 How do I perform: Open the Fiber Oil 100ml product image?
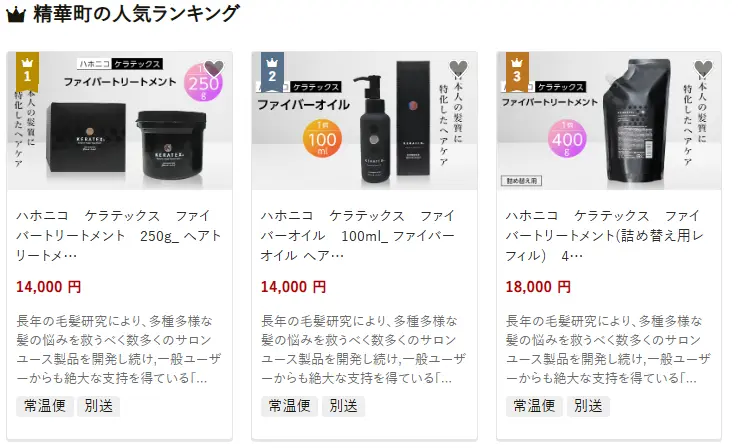[364, 121]
